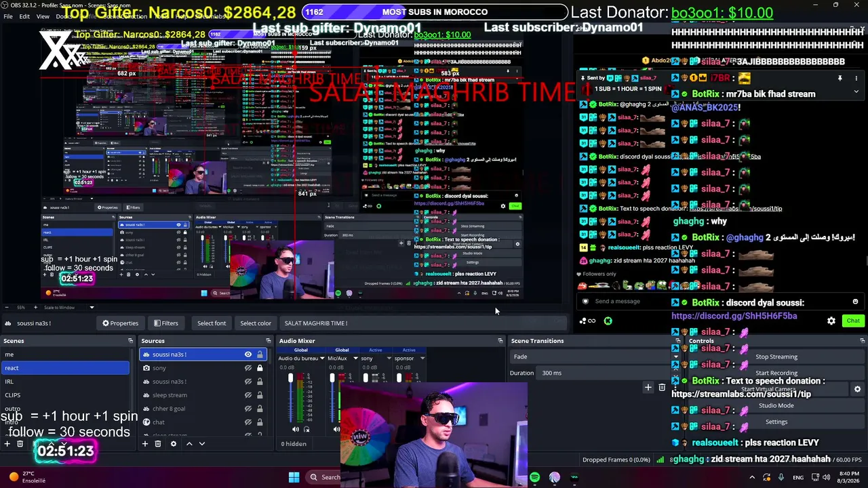The image size is (868, 488).
Task: Adjust the 'Mic/Aux' volume slider
Action: click(x=332, y=396)
